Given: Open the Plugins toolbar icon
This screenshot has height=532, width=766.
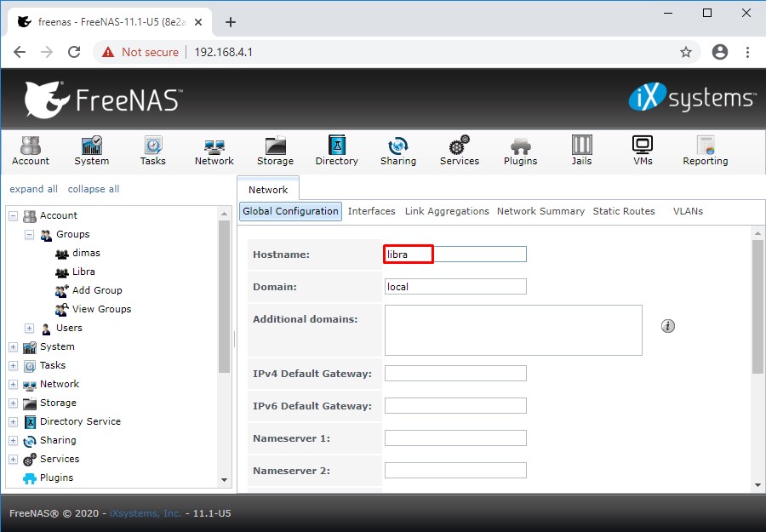Looking at the screenshot, I should point(520,151).
